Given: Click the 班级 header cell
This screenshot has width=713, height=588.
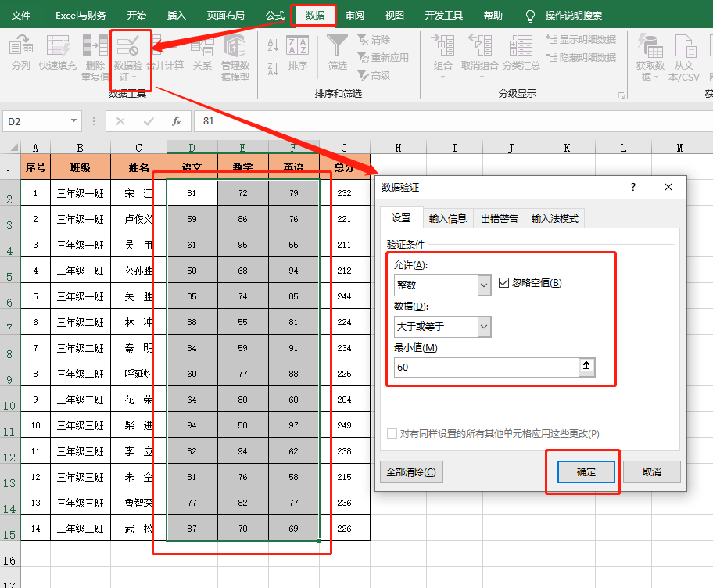Looking at the screenshot, I should pyautogui.click(x=81, y=167).
